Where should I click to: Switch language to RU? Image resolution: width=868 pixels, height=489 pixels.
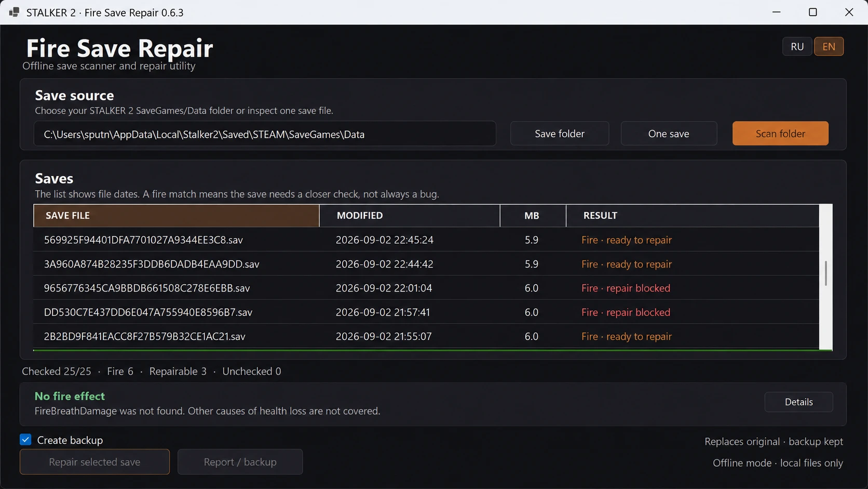797,46
